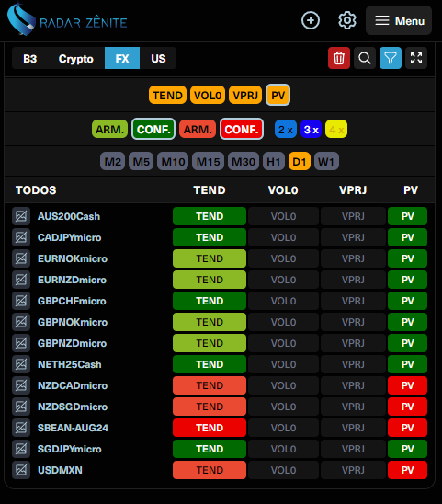Click the search magnifier icon
This screenshot has height=504, width=442.
[x=365, y=58]
